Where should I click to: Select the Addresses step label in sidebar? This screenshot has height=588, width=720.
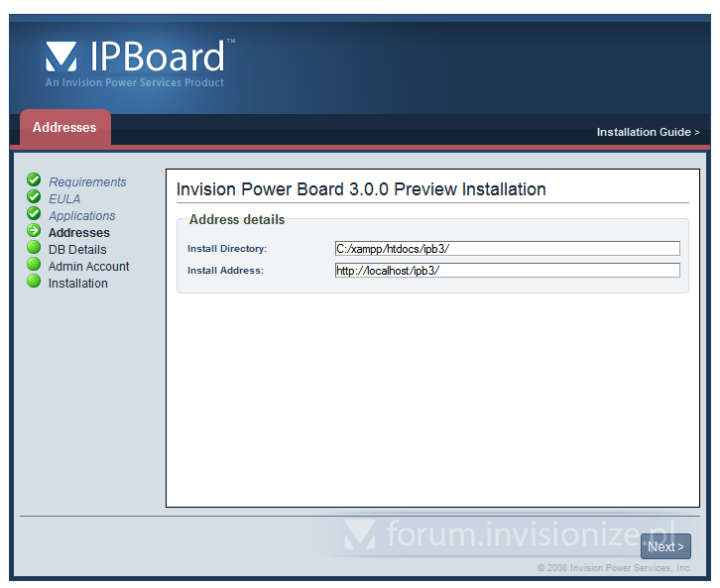(x=79, y=233)
